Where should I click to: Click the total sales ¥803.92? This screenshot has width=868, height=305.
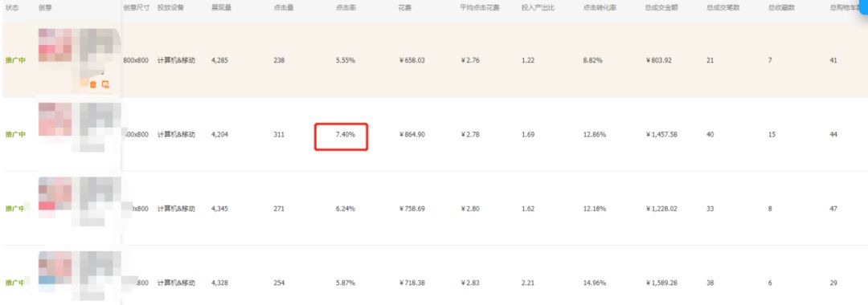point(659,60)
